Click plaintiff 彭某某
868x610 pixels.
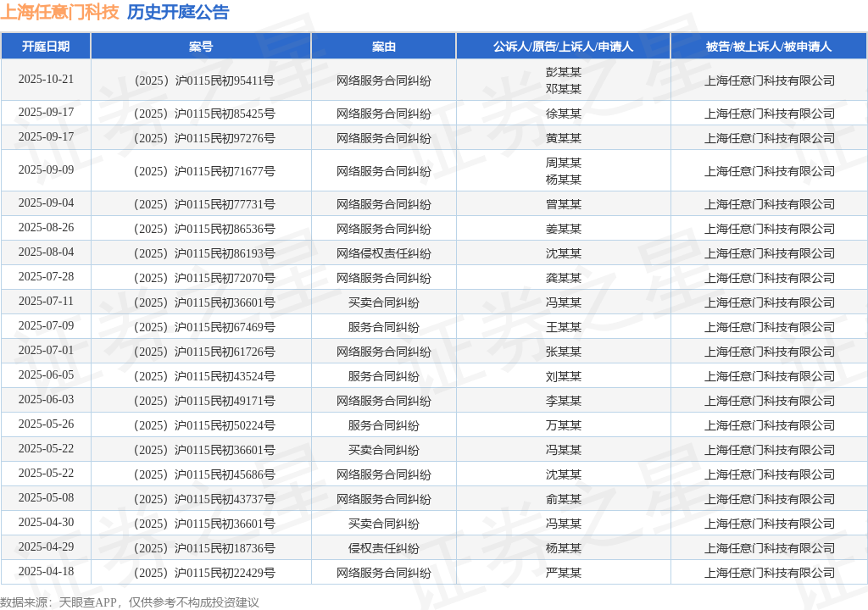point(564,72)
